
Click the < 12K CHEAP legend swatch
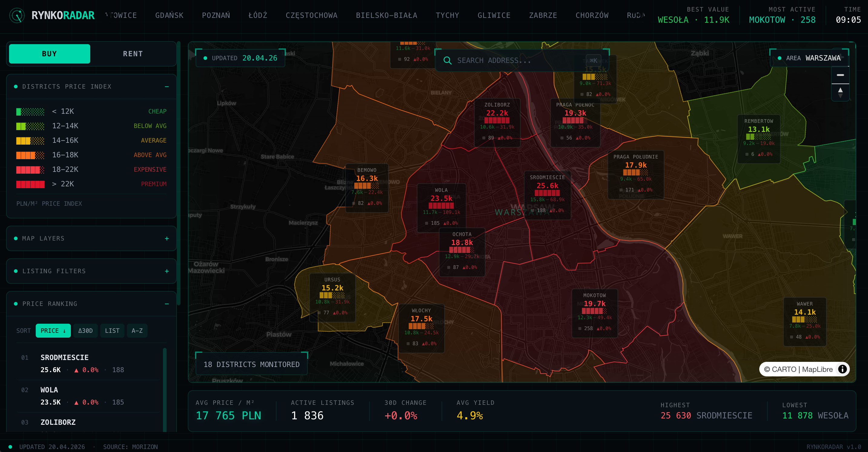[30, 111]
